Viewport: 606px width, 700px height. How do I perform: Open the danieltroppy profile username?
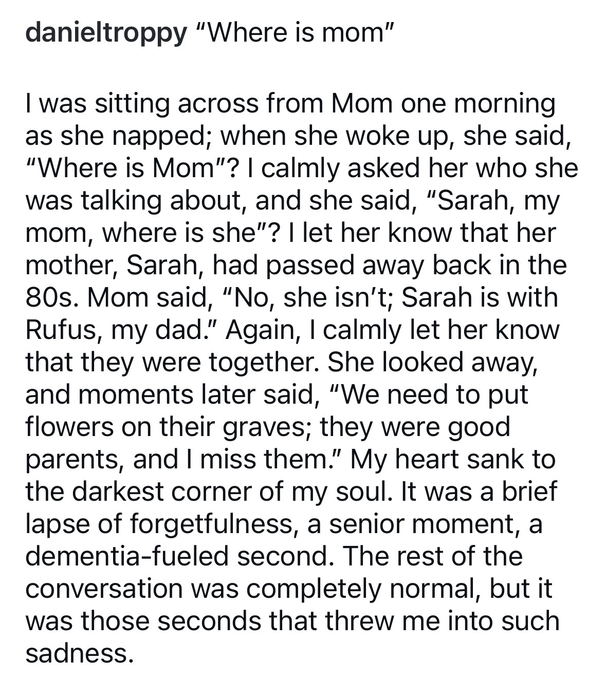tap(106, 34)
